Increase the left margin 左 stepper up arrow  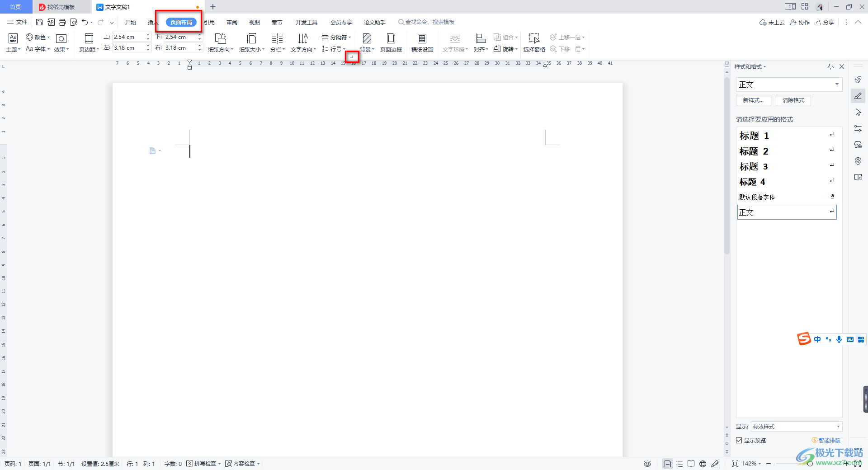[148, 46]
